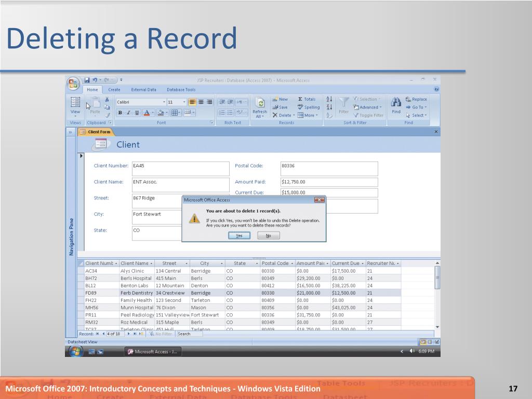
Task: Apply the font color A icon
Action: pos(147,113)
